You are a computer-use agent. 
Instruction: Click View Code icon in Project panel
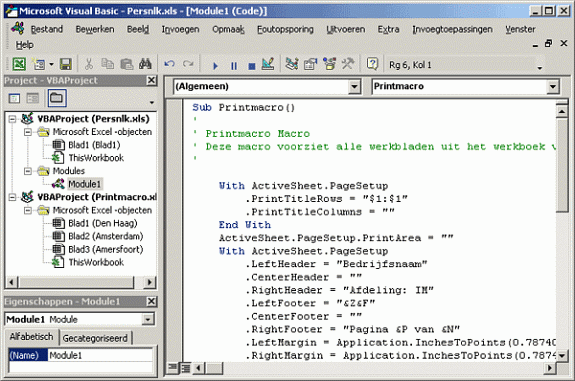point(14,98)
